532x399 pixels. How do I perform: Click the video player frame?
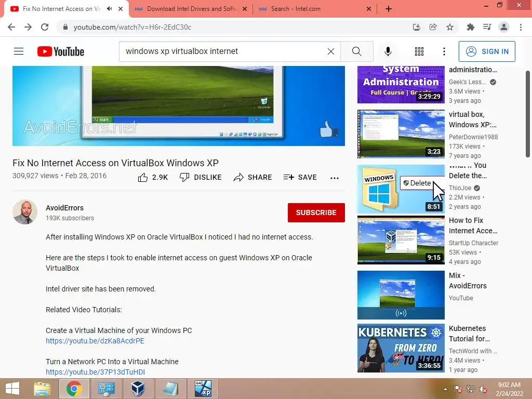[179, 106]
